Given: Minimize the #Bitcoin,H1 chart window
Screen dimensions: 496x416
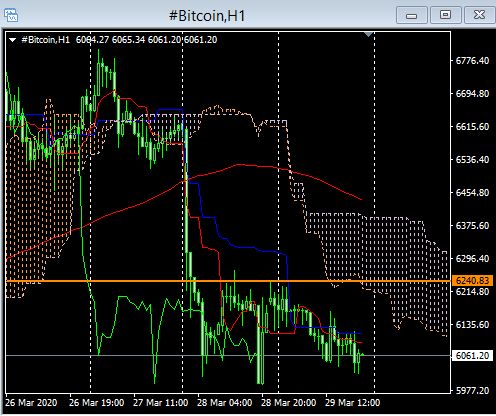Looking at the screenshot, I should pyautogui.click(x=412, y=15).
